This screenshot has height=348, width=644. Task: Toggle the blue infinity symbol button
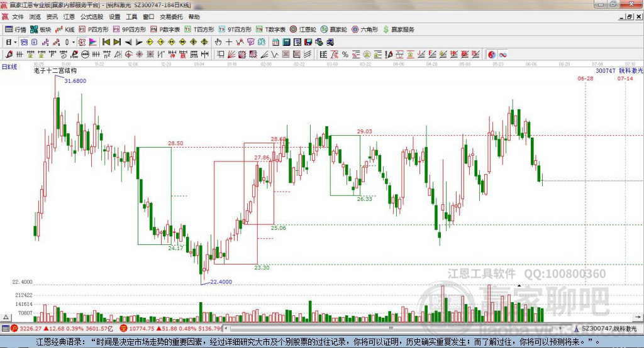pos(502,55)
